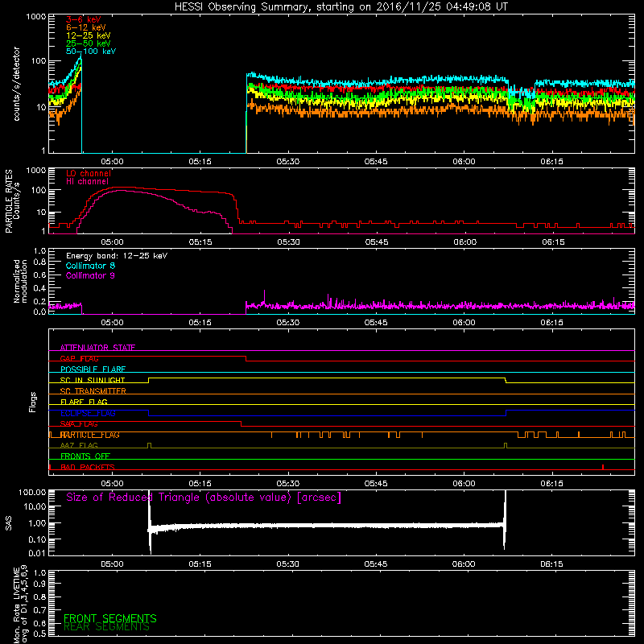Select the HI channel legend label

click(x=88, y=182)
